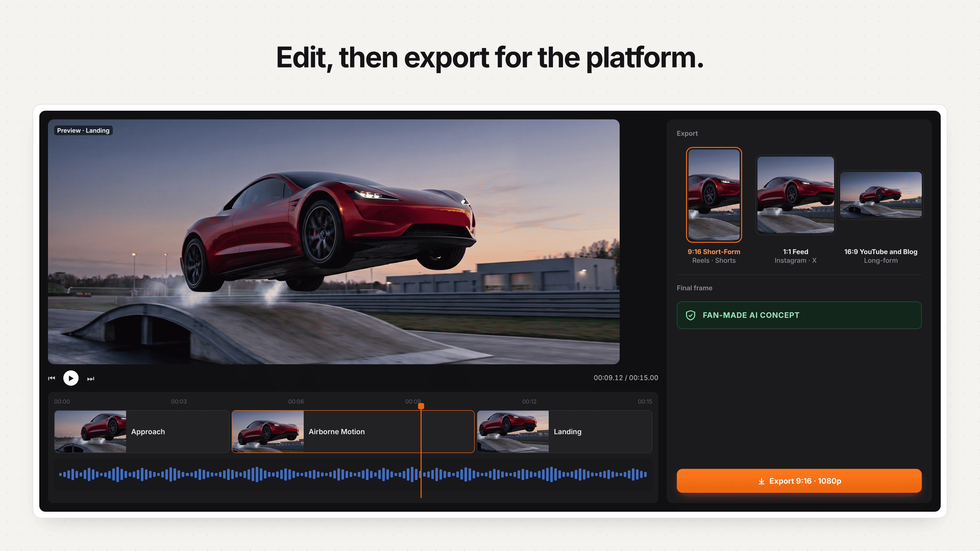Select the Landing clip on the timeline
980x551 pixels.
point(565,432)
